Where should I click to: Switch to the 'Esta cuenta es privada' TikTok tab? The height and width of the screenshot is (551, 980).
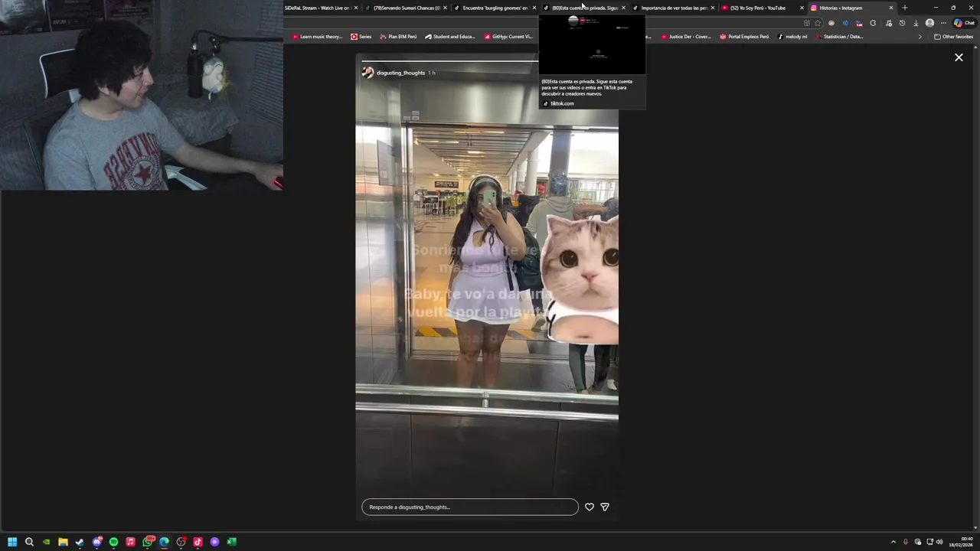(x=584, y=8)
